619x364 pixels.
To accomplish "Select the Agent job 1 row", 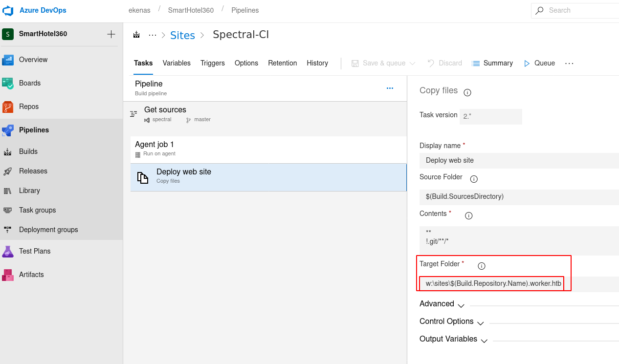I will click(268, 150).
